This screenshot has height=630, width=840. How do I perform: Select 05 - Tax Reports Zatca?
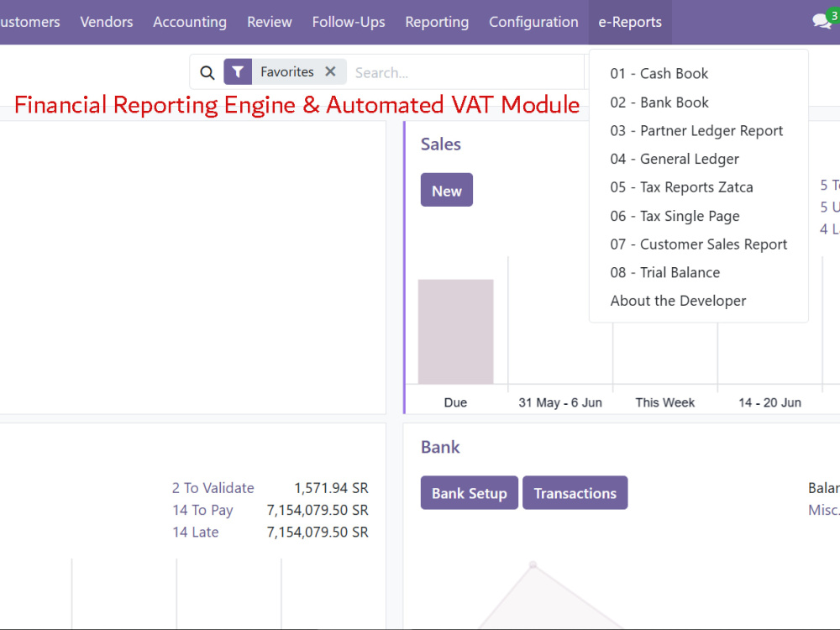699,187
